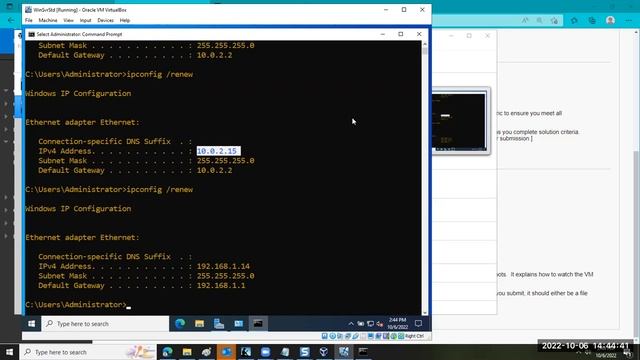Open Edge in the guest VM taskbar

coord(180,324)
